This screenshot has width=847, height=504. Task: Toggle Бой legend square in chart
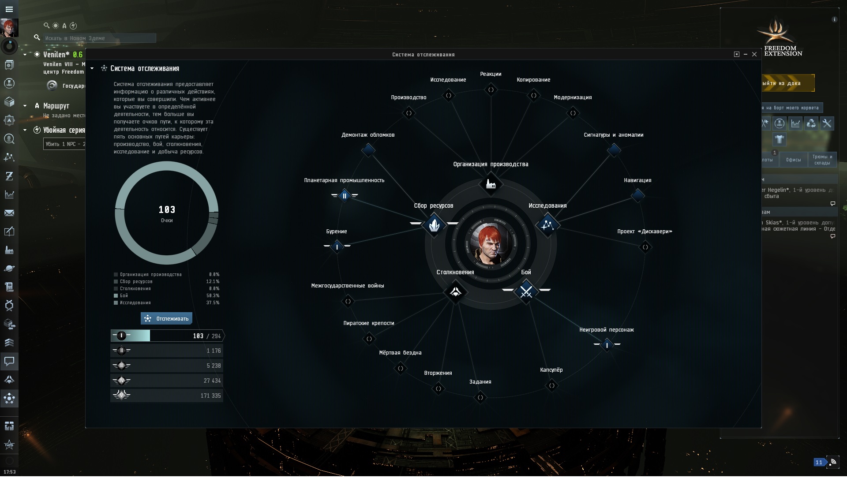click(116, 295)
